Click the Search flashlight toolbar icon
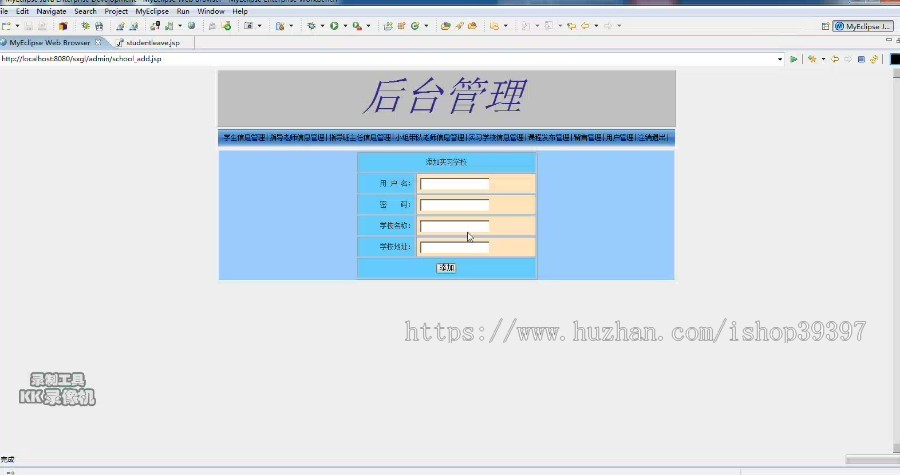 459,26
